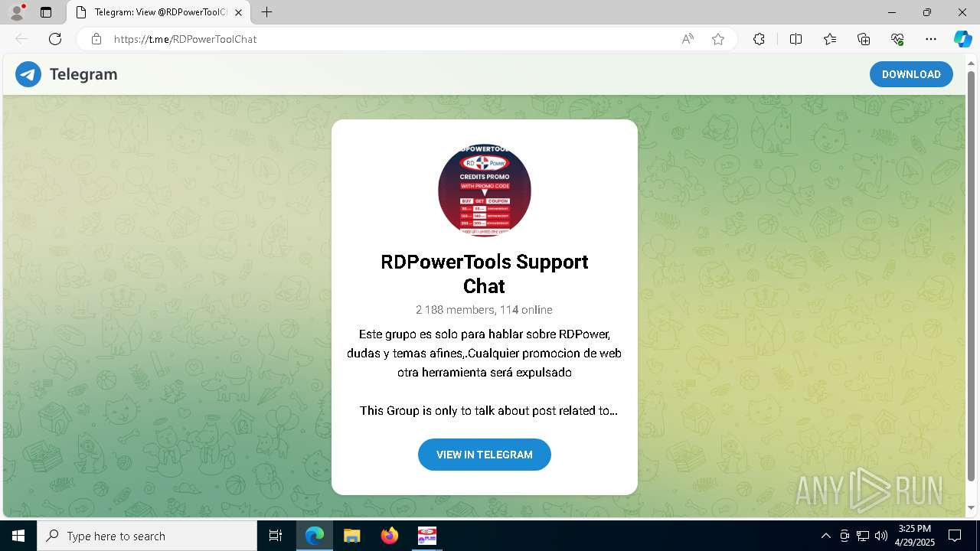Open a new browser tab
Image resolution: width=980 pixels, height=551 pixels.
pyautogui.click(x=266, y=12)
